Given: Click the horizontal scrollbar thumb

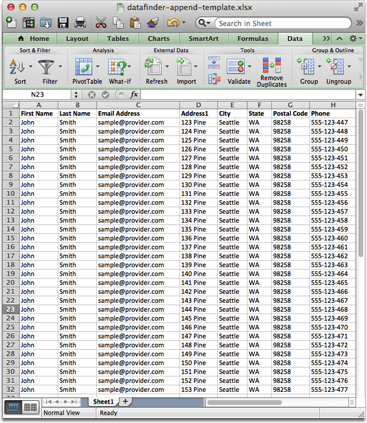Looking at the screenshot, I should pyautogui.click(x=244, y=402).
